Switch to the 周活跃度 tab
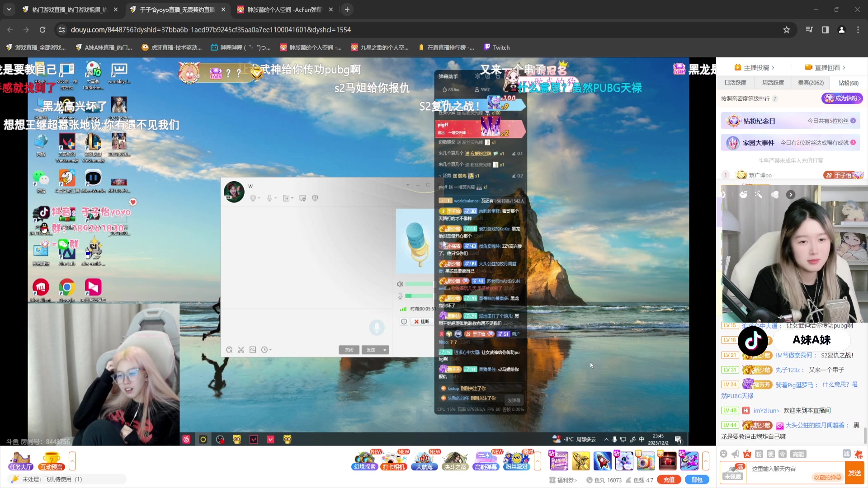This screenshot has height=488, width=868. click(x=773, y=83)
